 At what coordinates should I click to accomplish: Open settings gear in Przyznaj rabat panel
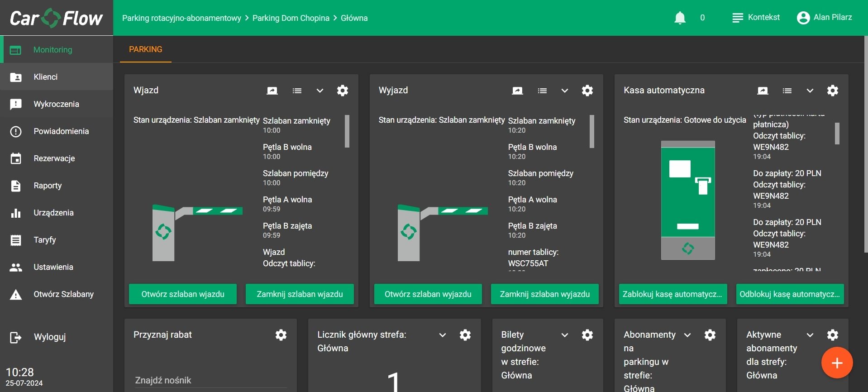pos(281,335)
